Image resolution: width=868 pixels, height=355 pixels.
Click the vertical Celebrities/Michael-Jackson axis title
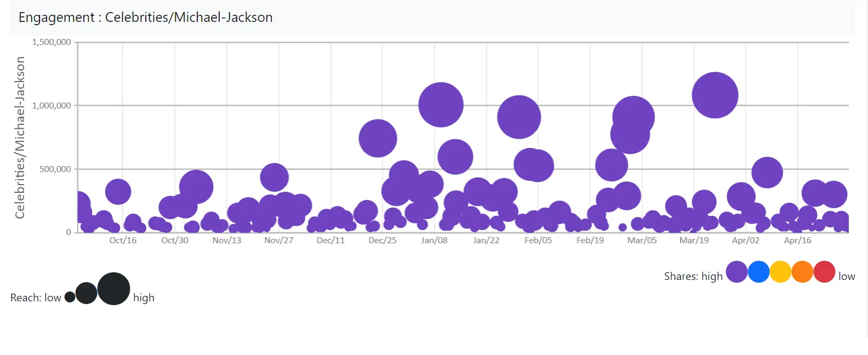point(20,138)
